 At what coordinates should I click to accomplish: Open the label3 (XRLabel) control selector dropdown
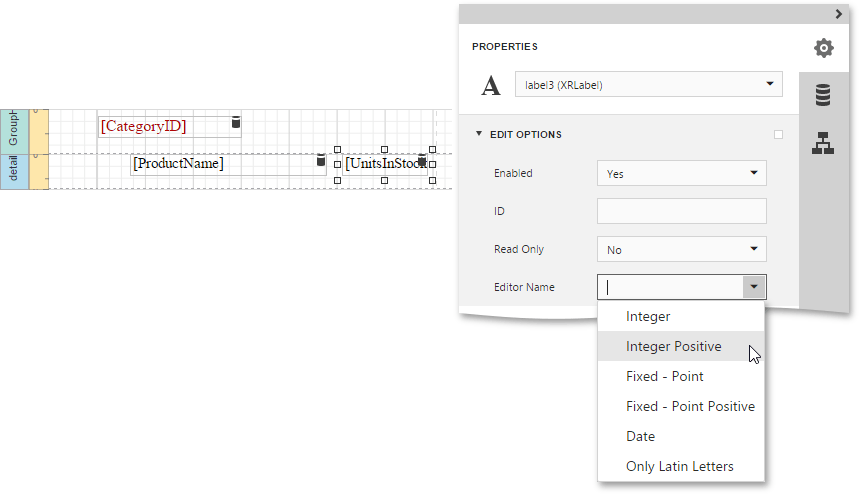[649, 84]
